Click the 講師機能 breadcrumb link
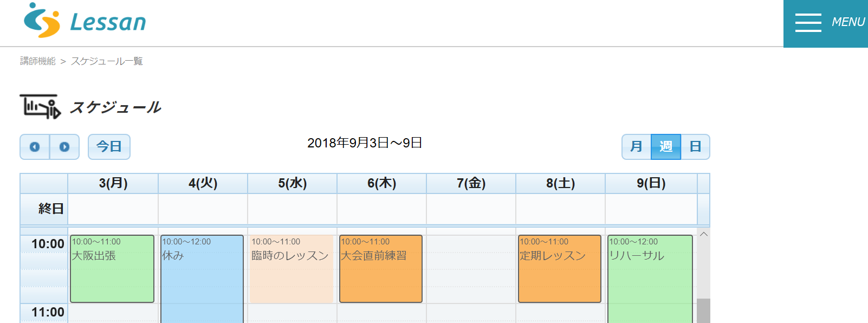 coord(38,61)
